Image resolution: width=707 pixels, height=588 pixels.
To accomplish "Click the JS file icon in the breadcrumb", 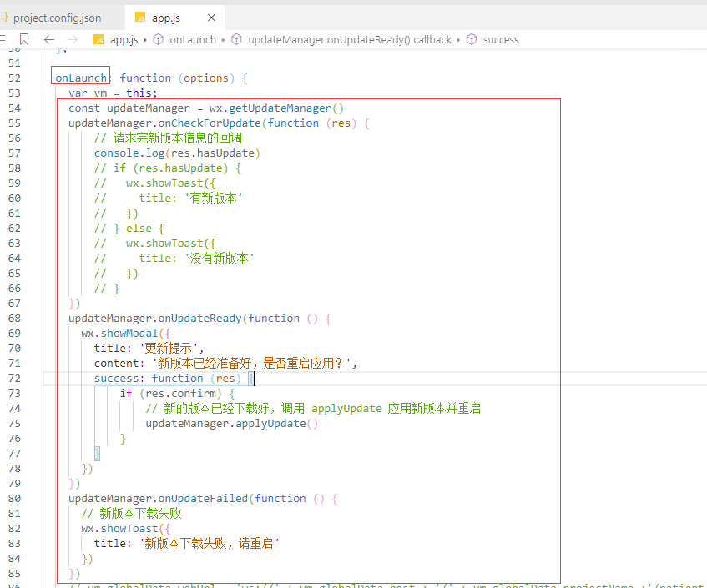I will [x=98, y=40].
